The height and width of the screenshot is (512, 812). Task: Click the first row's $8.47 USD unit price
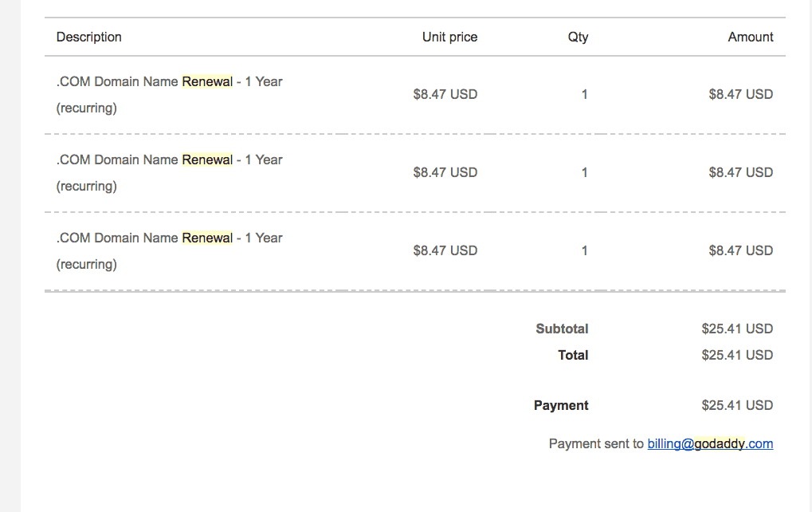(x=445, y=94)
